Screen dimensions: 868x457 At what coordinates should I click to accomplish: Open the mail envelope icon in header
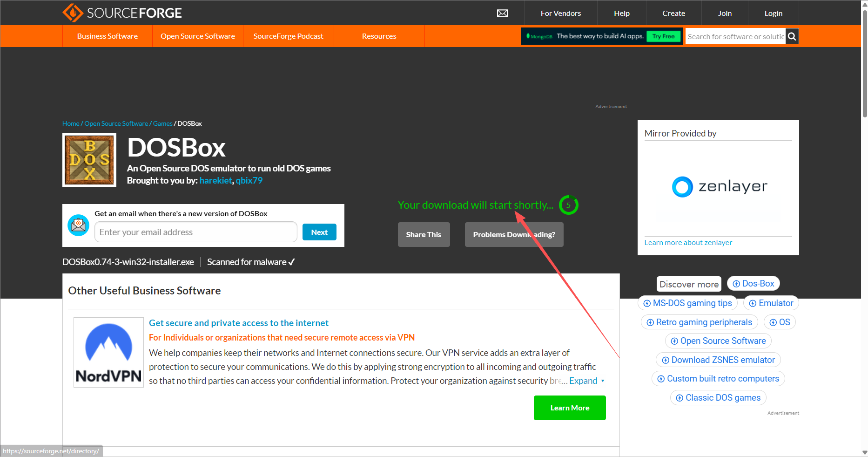[502, 13]
